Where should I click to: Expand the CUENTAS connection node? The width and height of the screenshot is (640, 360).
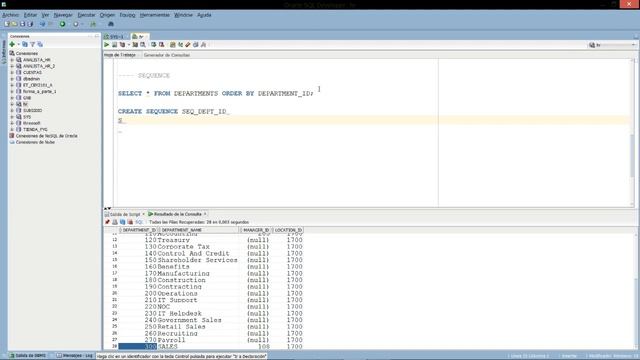coord(12,73)
